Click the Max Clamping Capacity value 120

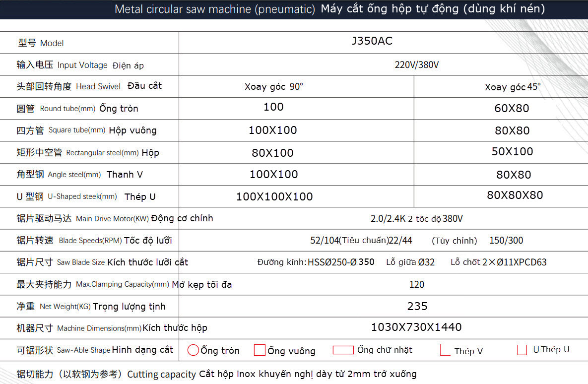417,284
